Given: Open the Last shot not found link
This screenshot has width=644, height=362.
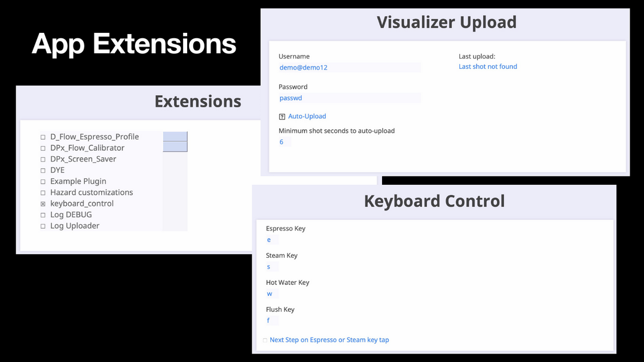Looking at the screenshot, I should coord(487,66).
